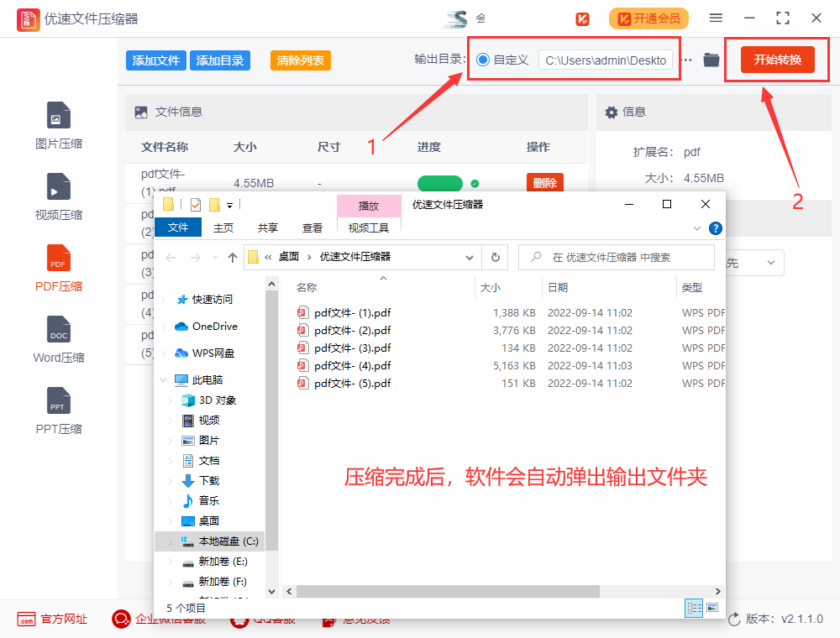Open the hamburger menu in the title bar
This screenshot has height=638, width=840.
pos(716,18)
